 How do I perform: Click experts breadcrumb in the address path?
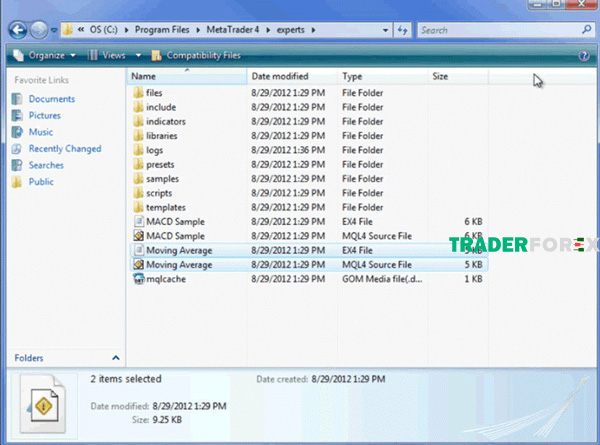pyautogui.click(x=290, y=30)
